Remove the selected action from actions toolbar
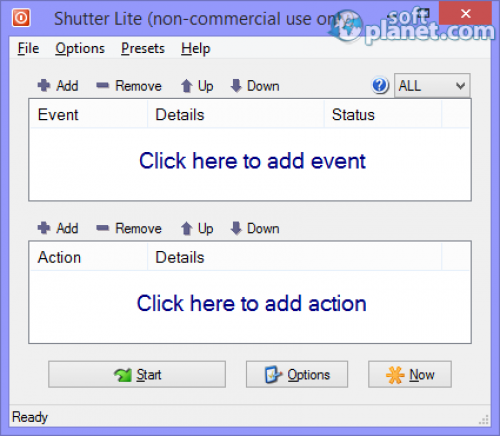500x436 pixels. (129, 228)
